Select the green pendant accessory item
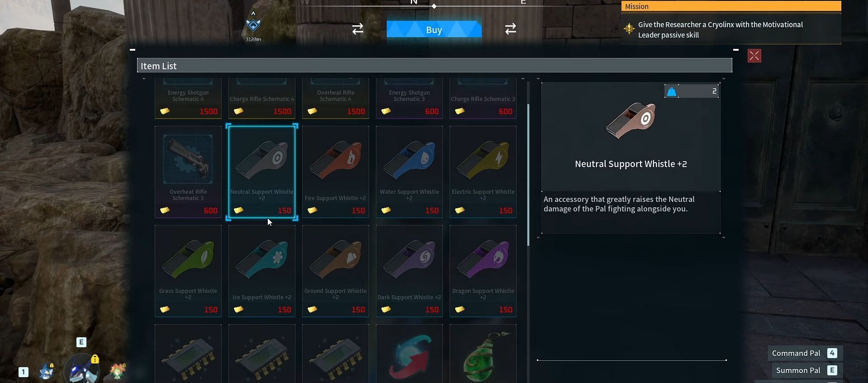This screenshot has width=868, height=383. [x=483, y=354]
